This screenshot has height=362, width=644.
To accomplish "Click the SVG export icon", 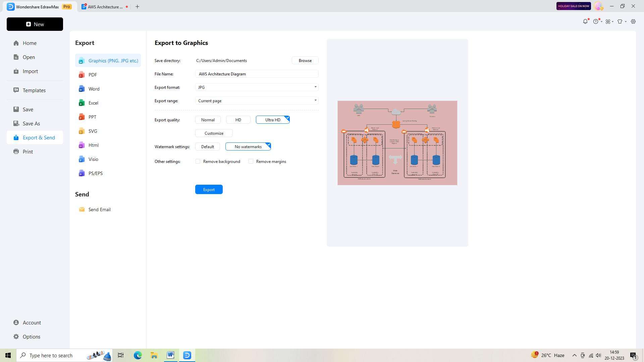I will (82, 131).
